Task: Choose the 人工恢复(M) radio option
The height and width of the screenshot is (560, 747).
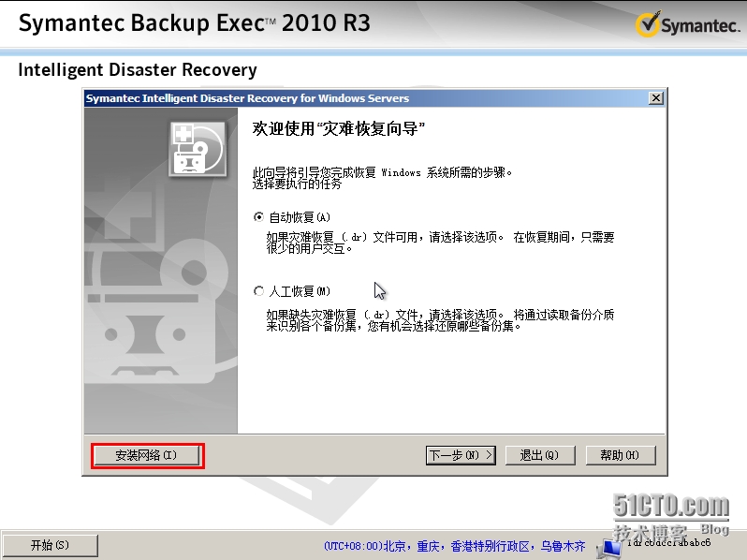Action: pos(258,290)
